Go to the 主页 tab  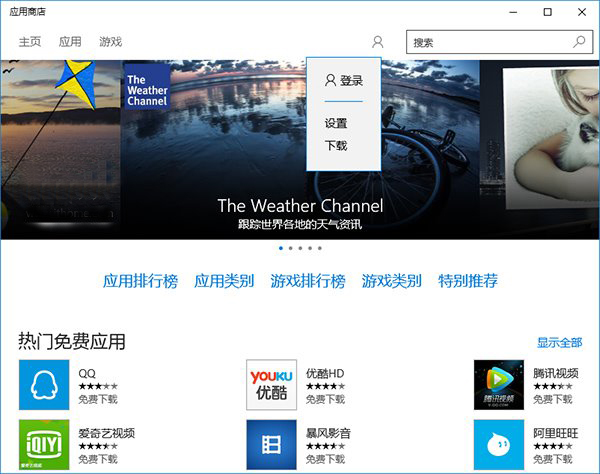pyautogui.click(x=30, y=41)
